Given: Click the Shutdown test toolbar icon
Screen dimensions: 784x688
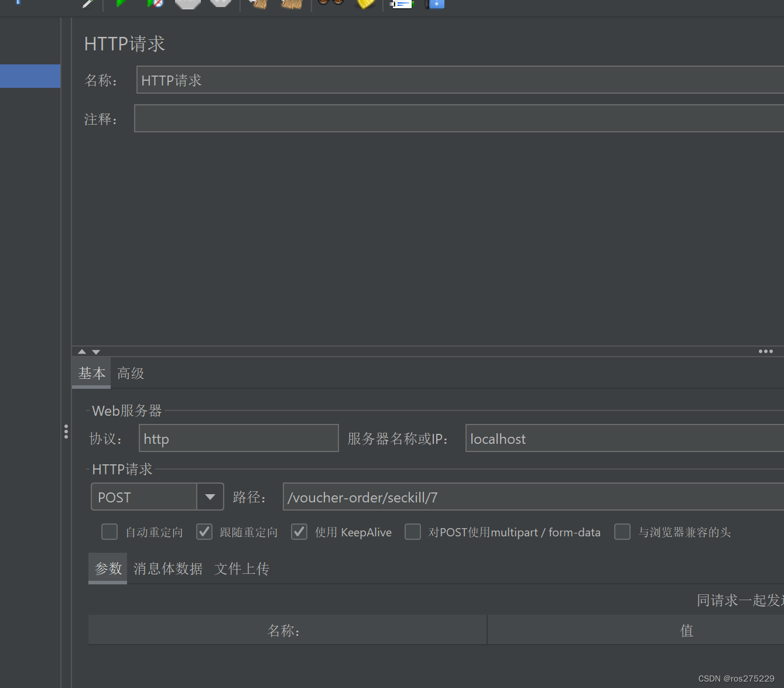Looking at the screenshot, I should tap(221, 3).
